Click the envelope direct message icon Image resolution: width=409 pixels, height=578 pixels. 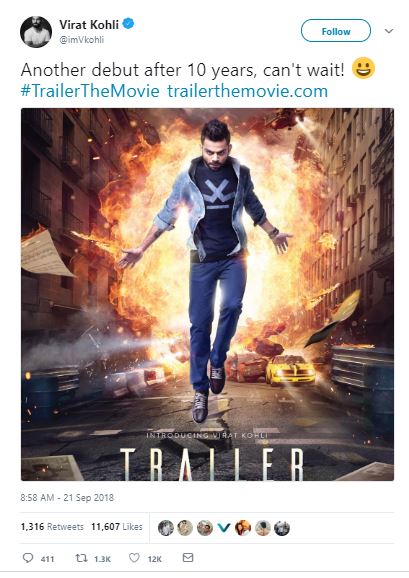pos(188,557)
